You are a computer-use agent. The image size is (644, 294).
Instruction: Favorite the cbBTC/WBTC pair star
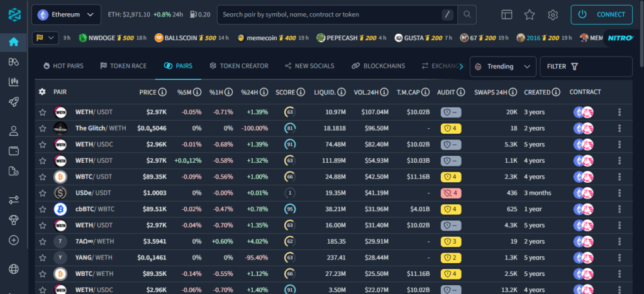click(x=42, y=209)
